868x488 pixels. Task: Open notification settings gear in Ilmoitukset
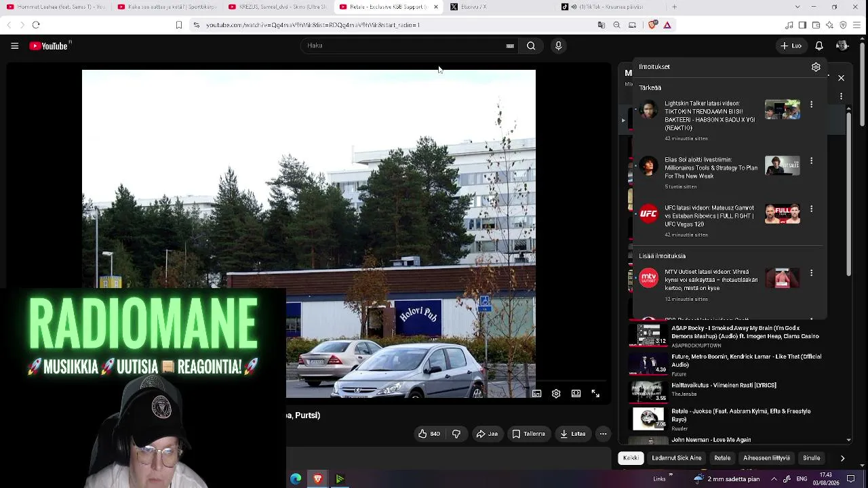816,67
